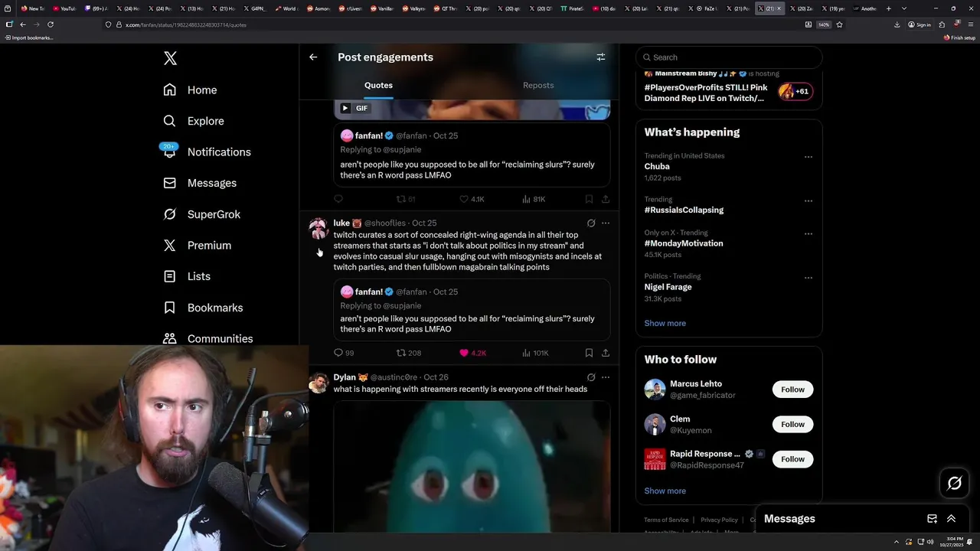Open Explore in the sidebar
980x551 pixels.
click(194, 121)
